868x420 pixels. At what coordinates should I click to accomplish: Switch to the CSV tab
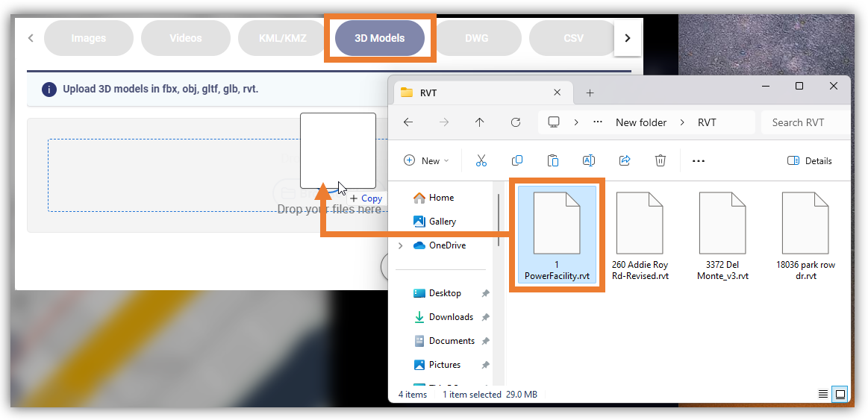point(573,38)
